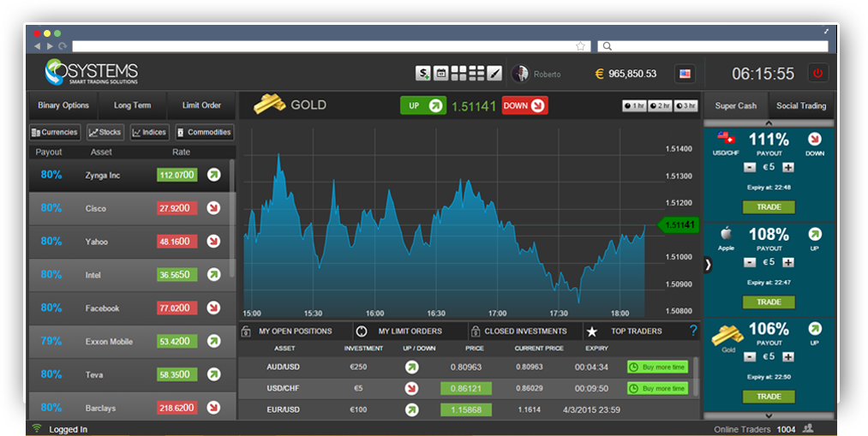Viewport: 868px width, 436px height.
Task: Open the My Limit Orders tab
Action: (x=410, y=331)
